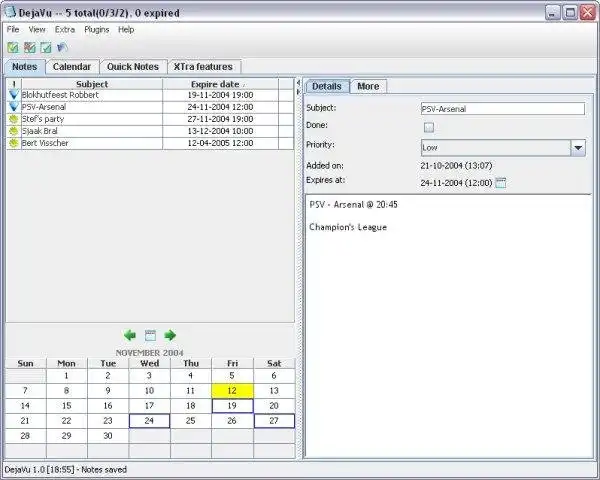This screenshot has width=600, height=480.
Task: Click the Priority combo box showing Low
Action: (503, 148)
